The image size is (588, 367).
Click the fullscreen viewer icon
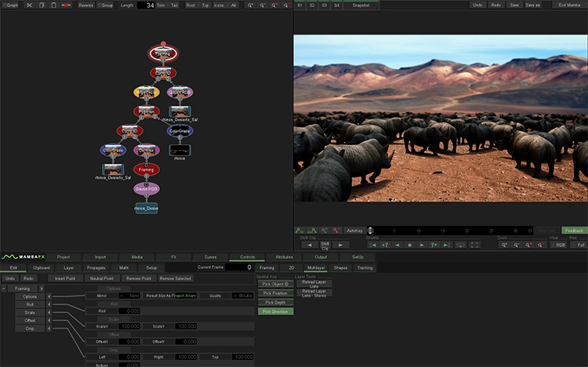(x=474, y=245)
